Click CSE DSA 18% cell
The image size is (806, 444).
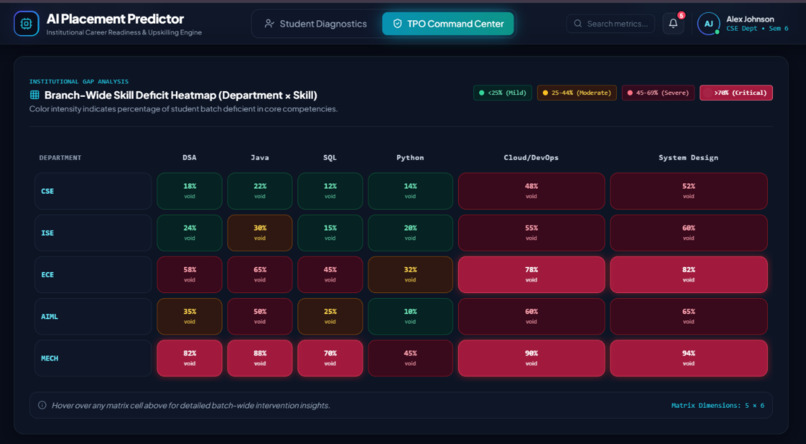tap(189, 191)
